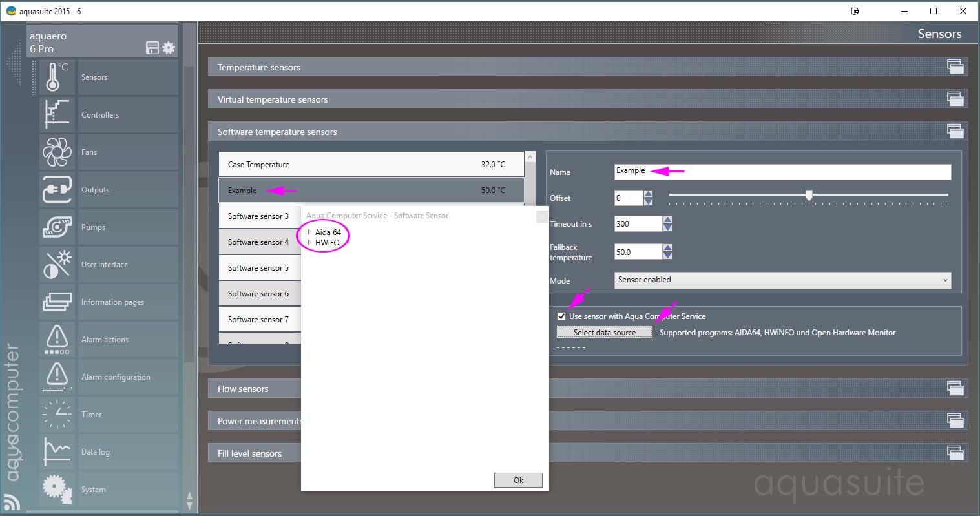
Task: Open the Timer clock icon
Action: click(57, 415)
